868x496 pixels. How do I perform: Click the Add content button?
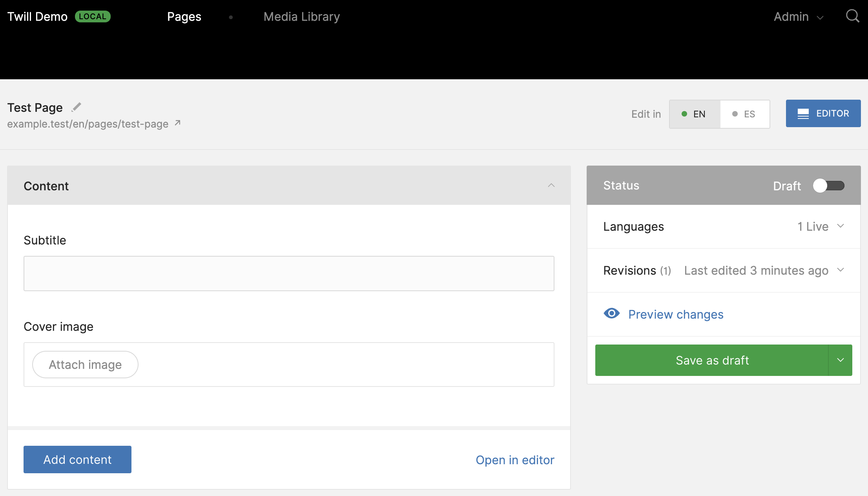point(78,460)
